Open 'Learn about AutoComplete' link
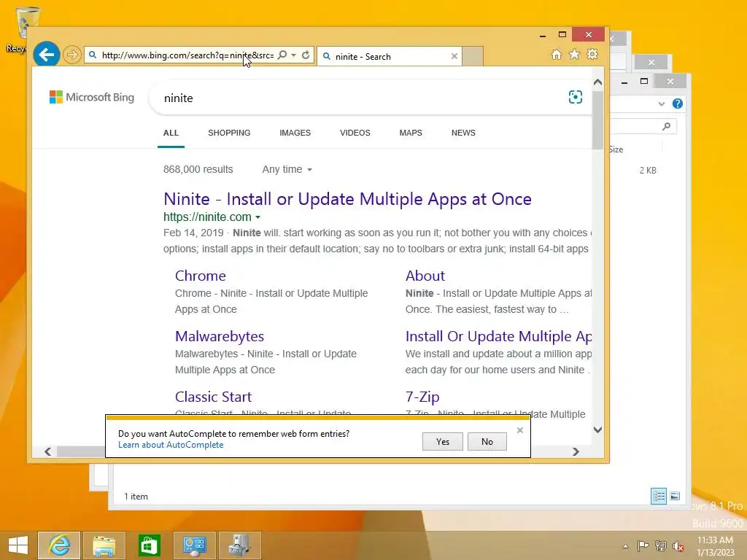 click(171, 445)
